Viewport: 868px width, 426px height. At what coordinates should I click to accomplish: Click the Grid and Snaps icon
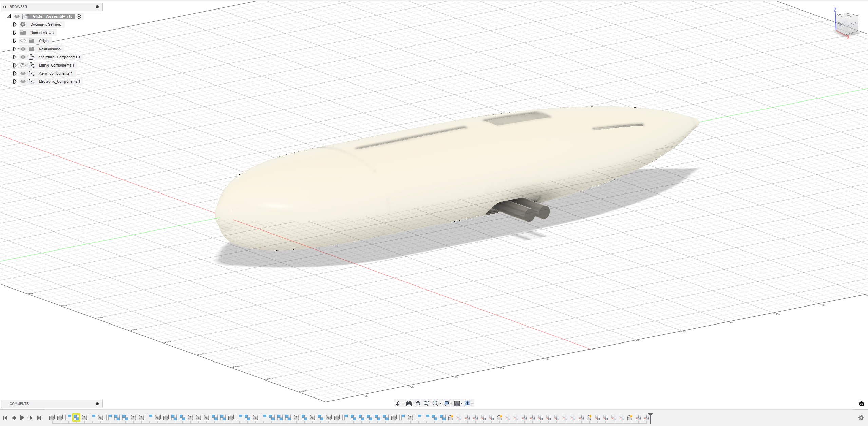coord(457,403)
